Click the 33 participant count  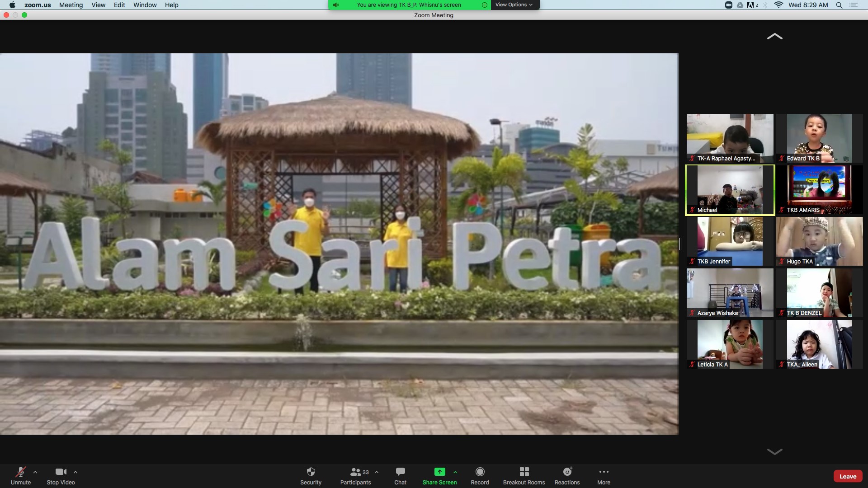pos(366,472)
